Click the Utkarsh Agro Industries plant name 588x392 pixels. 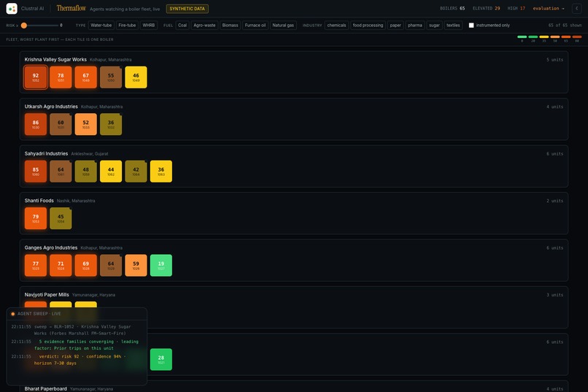coord(51,107)
